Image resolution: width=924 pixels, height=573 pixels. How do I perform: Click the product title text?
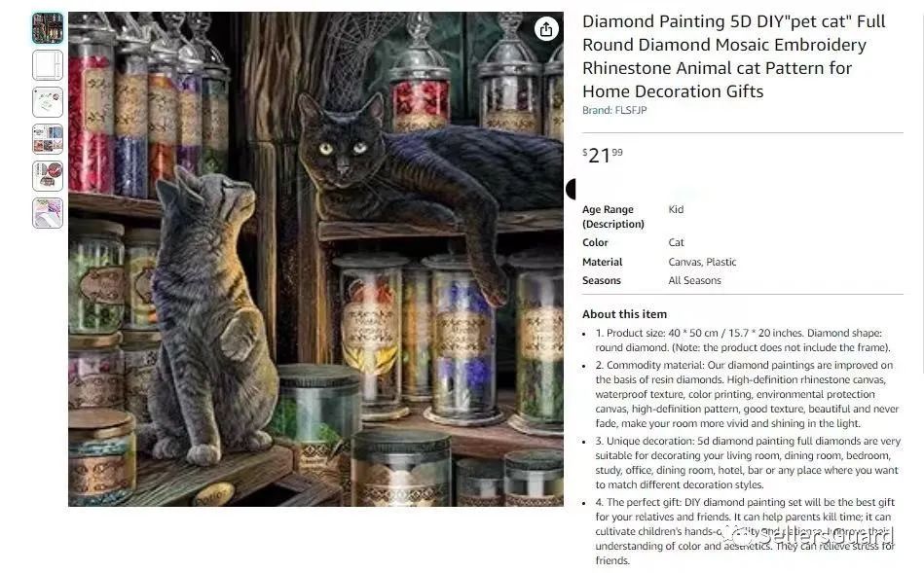point(734,56)
